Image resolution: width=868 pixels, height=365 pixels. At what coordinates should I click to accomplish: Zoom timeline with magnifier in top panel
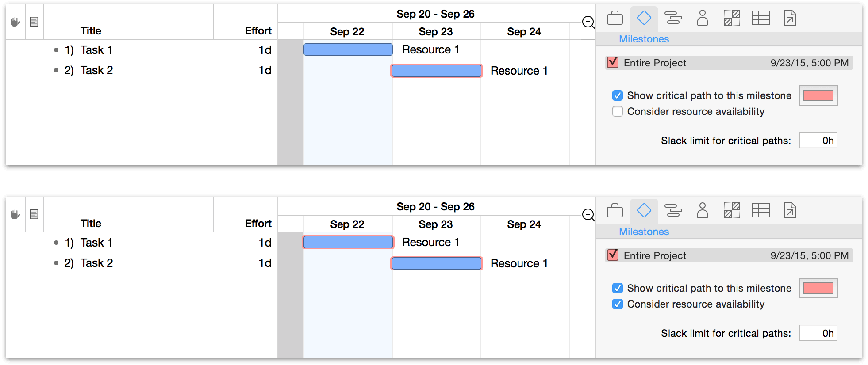pyautogui.click(x=588, y=22)
